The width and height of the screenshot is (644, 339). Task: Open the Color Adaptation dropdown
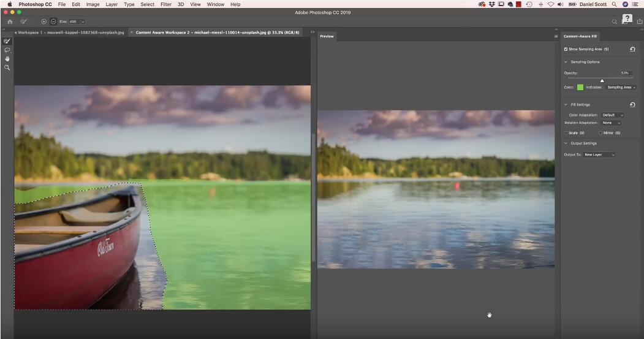(x=612, y=115)
